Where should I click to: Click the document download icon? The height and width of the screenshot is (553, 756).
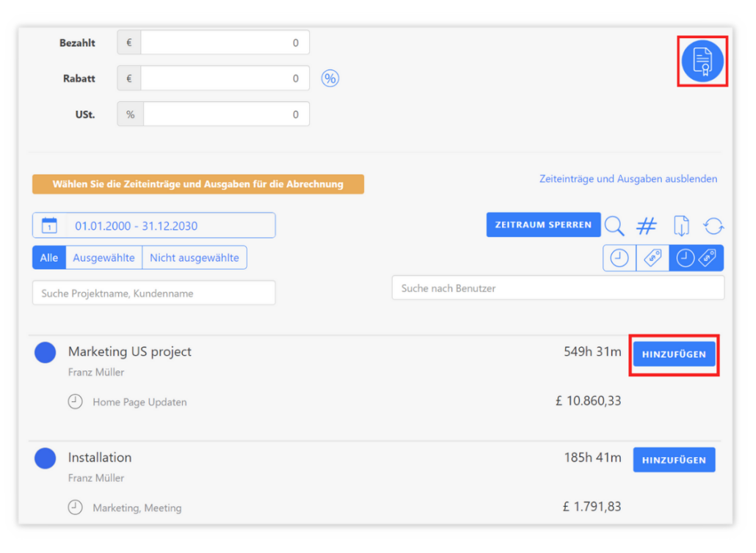point(681,226)
